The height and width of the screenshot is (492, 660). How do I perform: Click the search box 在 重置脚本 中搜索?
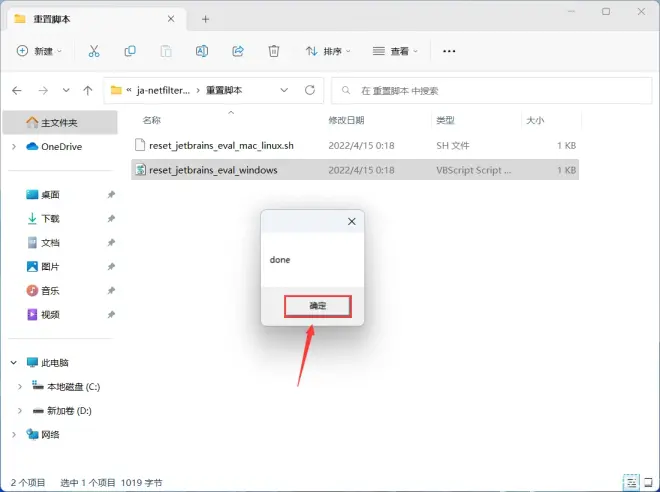[492, 90]
